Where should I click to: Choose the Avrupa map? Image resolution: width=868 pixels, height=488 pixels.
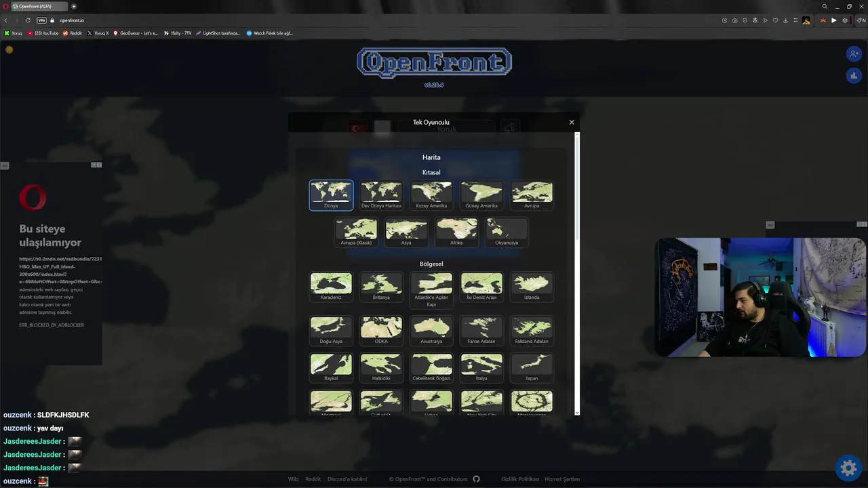(x=532, y=195)
